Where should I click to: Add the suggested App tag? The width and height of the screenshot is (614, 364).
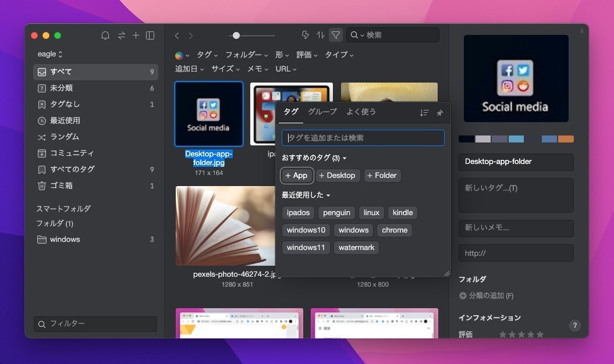pos(297,176)
